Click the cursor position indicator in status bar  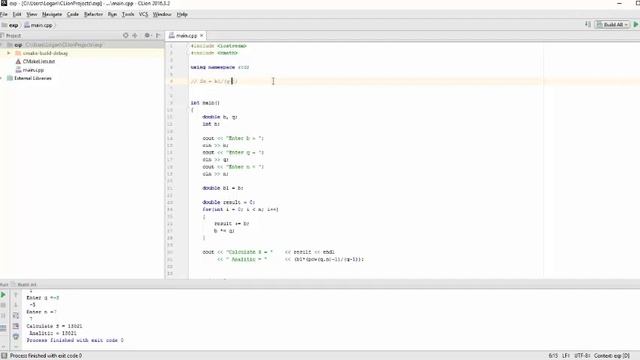[553, 356]
